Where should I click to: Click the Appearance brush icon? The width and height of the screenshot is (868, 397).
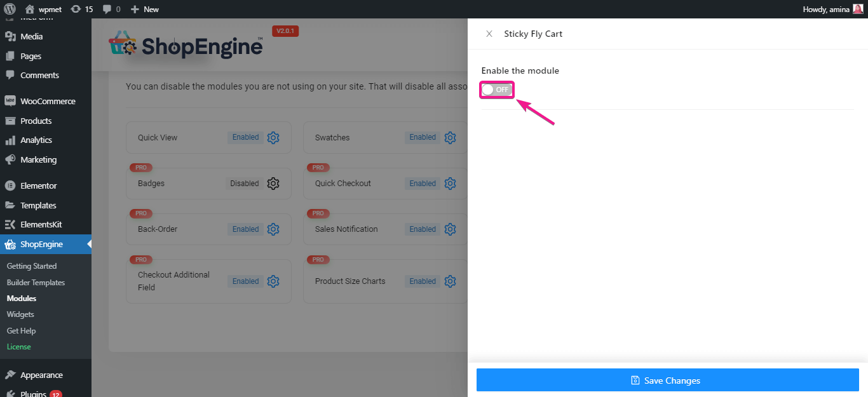[x=10, y=375]
